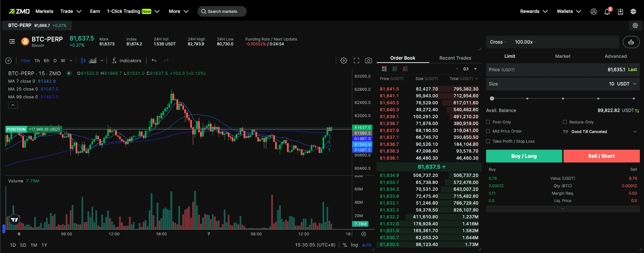
Task: Enter fullscreen chart mode
Action: click(356, 61)
